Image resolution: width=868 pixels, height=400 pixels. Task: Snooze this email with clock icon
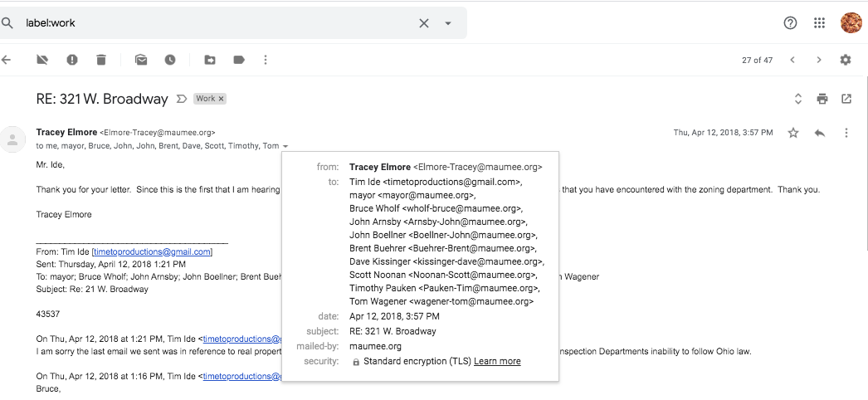coord(170,60)
